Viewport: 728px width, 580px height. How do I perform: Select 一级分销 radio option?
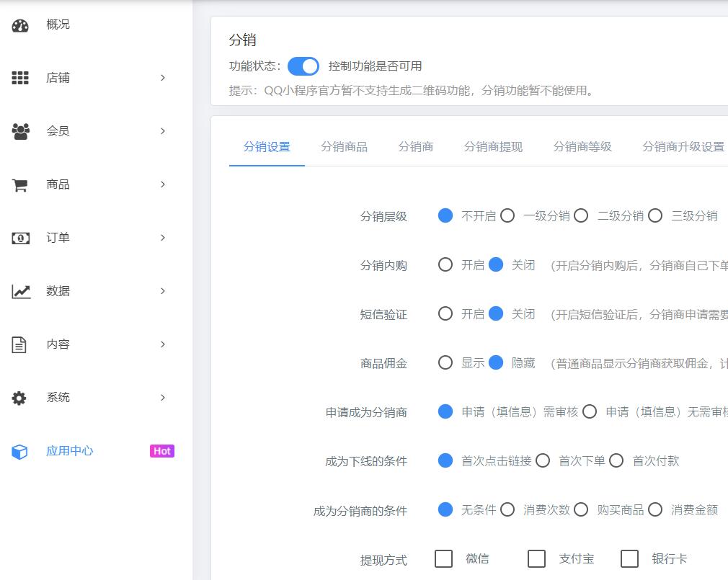(507, 215)
